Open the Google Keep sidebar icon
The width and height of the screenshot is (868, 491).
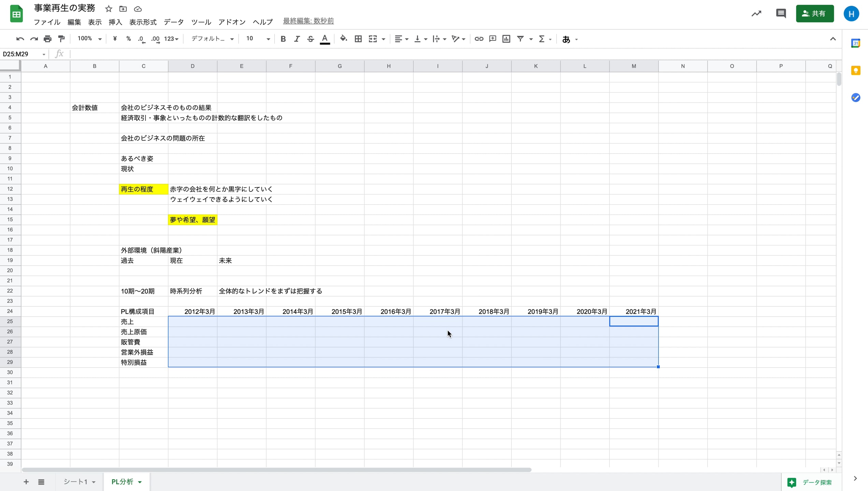point(855,71)
